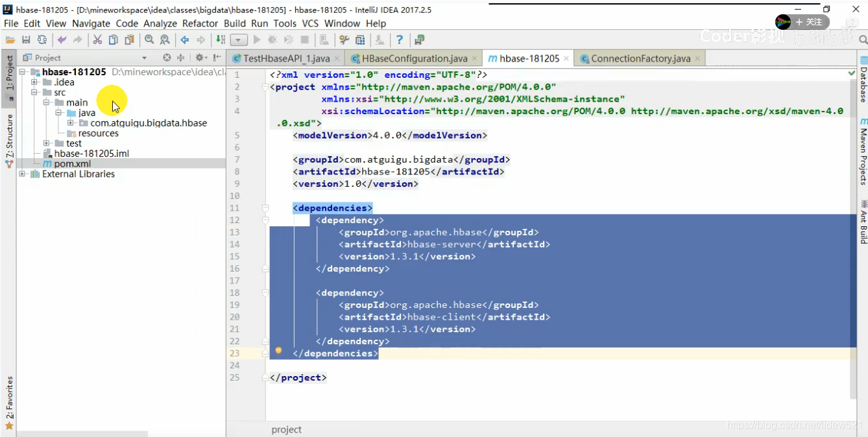The height and width of the screenshot is (437, 868).
Task: Click the Synchronize toolbar icon
Action: [42, 40]
